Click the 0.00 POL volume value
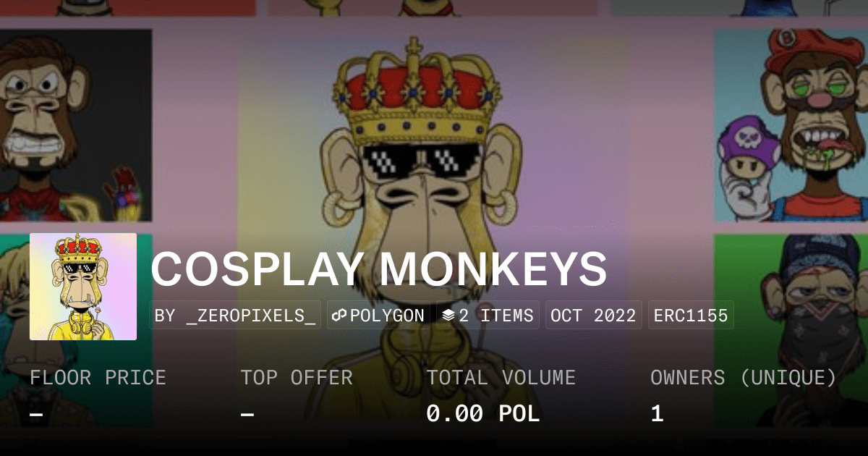The image size is (868, 456). click(482, 414)
